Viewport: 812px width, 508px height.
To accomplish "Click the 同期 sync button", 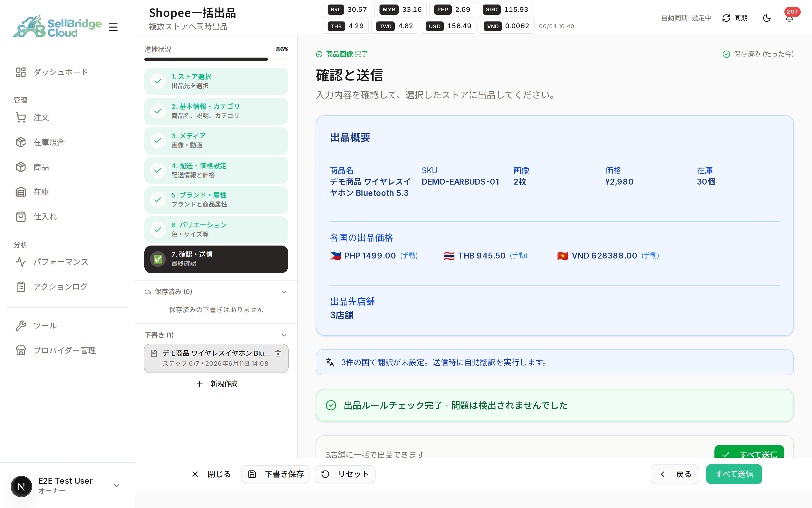I will pos(735,18).
